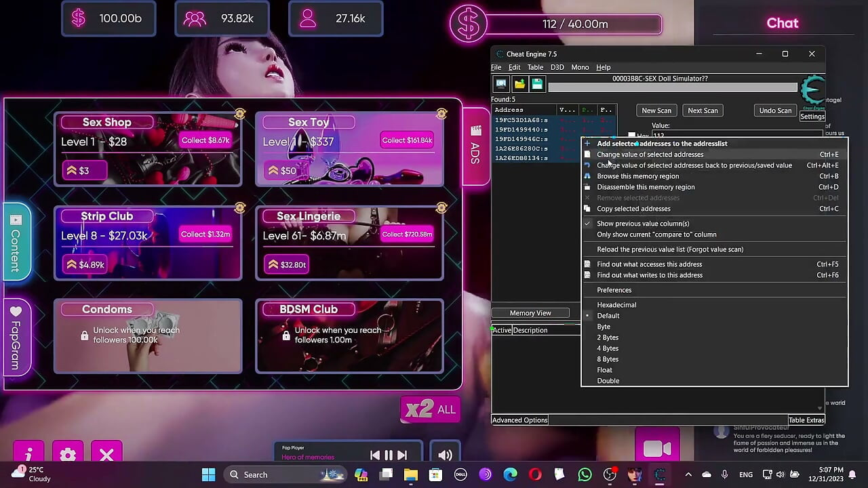Click the New Scan button
The width and height of the screenshot is (868, 488).
[656, 110]
